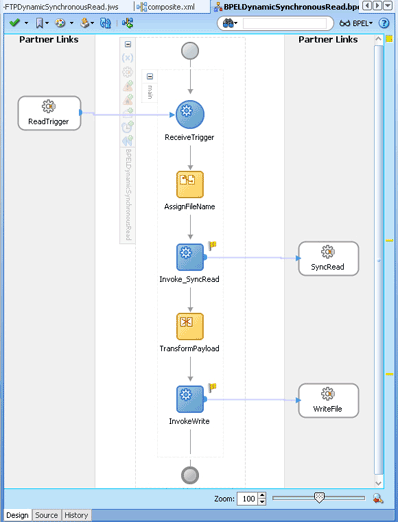Image resolution: width=398 pixels, height=522 pixels.
Task: Click the left tab-scroll arrow
Action: point(367,6)
